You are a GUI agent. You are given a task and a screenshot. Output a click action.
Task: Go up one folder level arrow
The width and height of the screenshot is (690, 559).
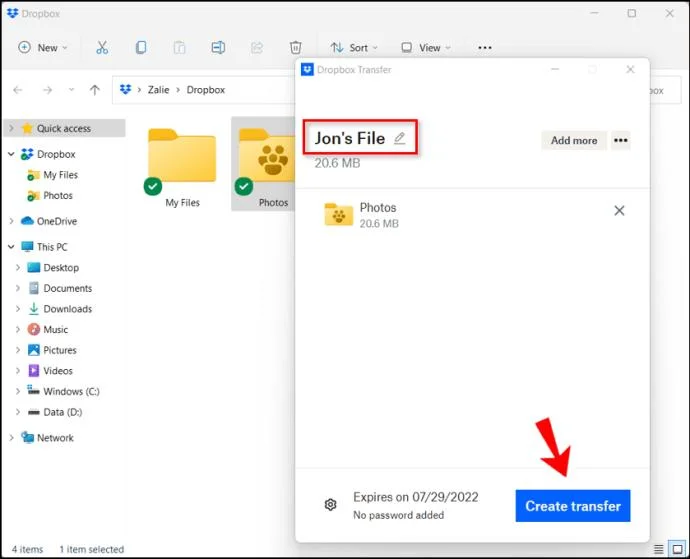[95, 90]
